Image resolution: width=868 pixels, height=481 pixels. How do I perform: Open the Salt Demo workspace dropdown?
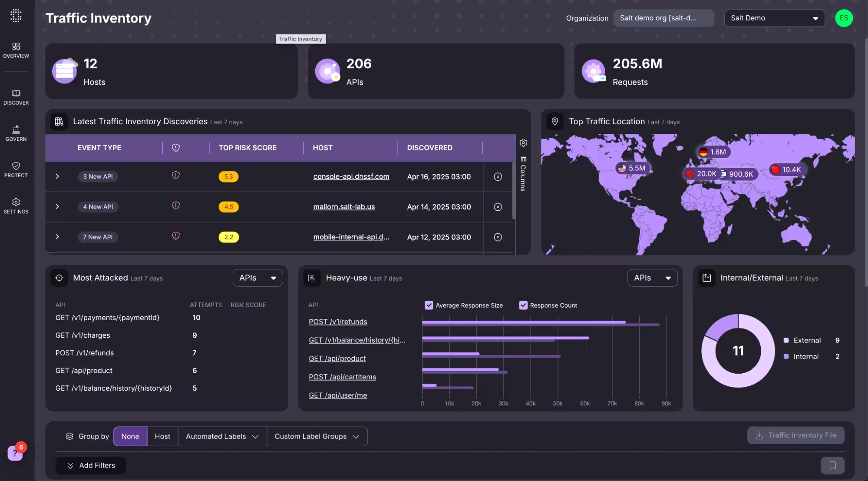coord(774,18)
